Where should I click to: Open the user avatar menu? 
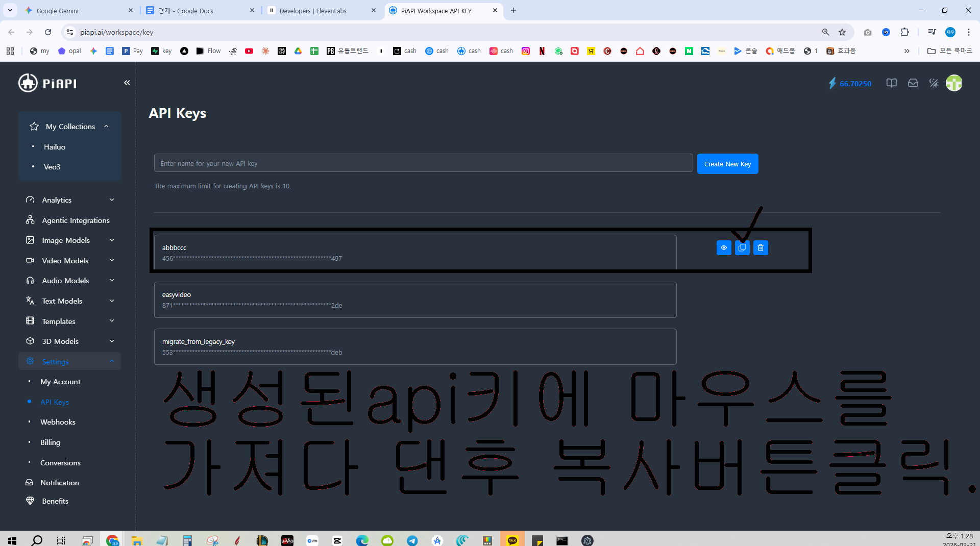point(953,83)
